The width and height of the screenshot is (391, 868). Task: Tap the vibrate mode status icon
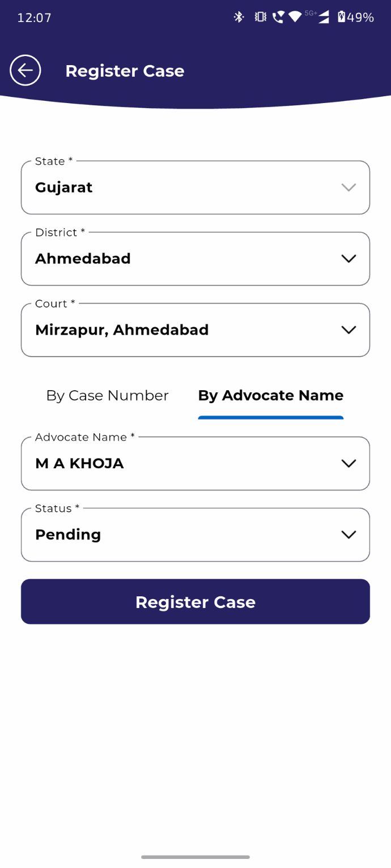coord(260,17)
